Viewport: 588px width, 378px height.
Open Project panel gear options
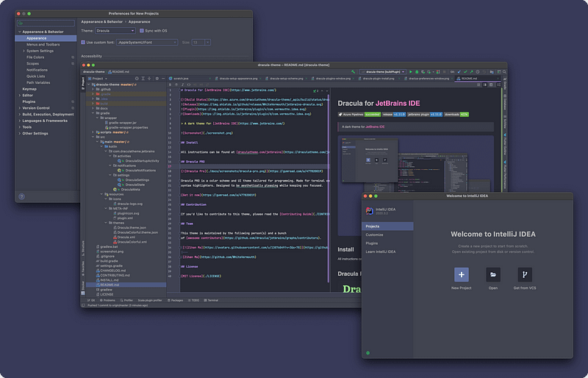coord(157,79)
